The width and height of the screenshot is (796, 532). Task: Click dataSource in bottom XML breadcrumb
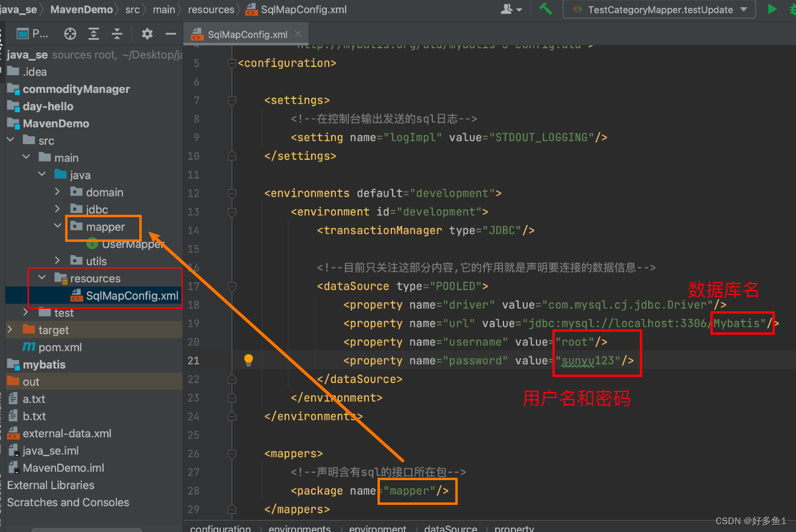click(x=450, y=528)
